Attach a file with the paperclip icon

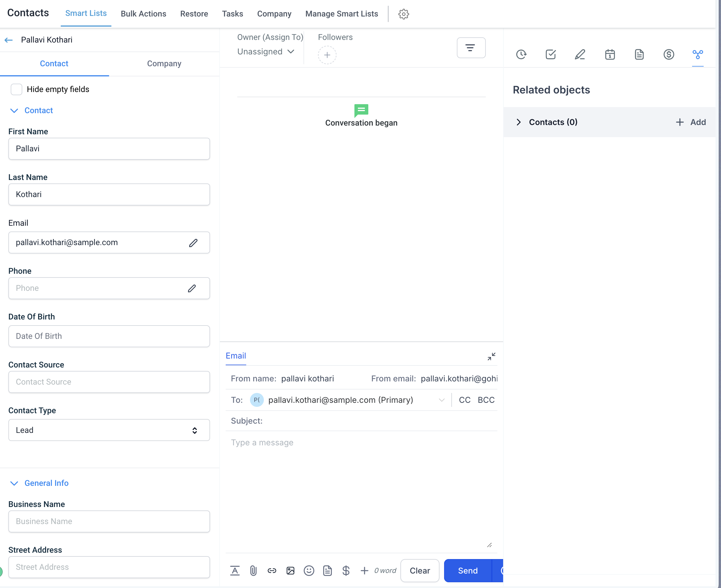(254, 570)
